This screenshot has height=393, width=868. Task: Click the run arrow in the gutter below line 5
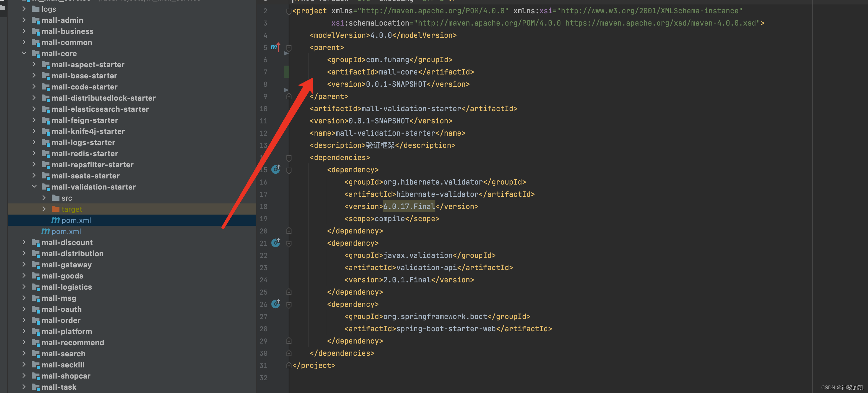click(x=286, y=53)
